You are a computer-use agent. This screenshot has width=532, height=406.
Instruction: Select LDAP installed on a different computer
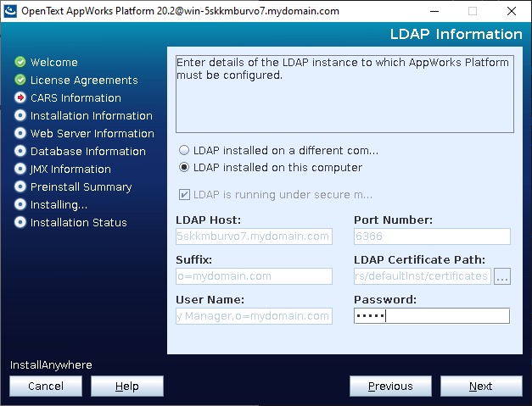coord(184,150)
